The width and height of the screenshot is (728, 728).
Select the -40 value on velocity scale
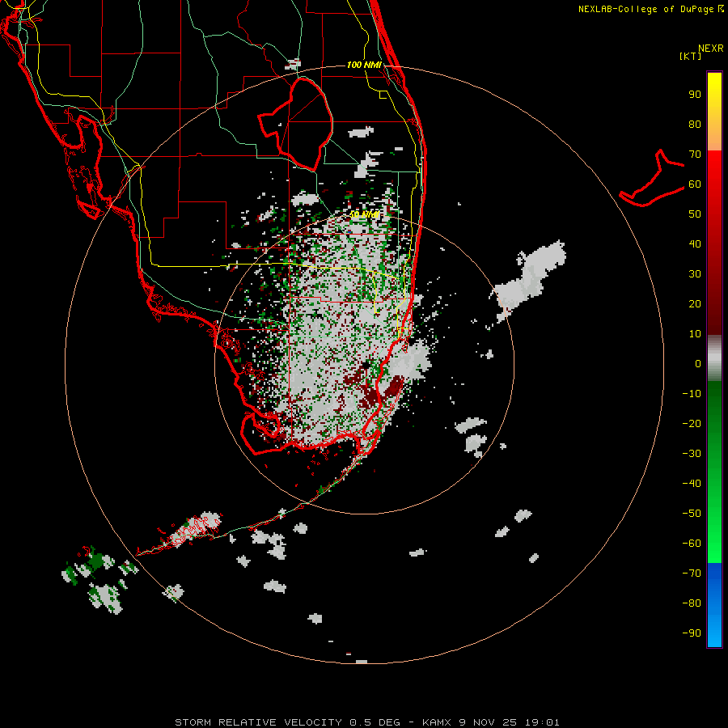pos(692,484)
